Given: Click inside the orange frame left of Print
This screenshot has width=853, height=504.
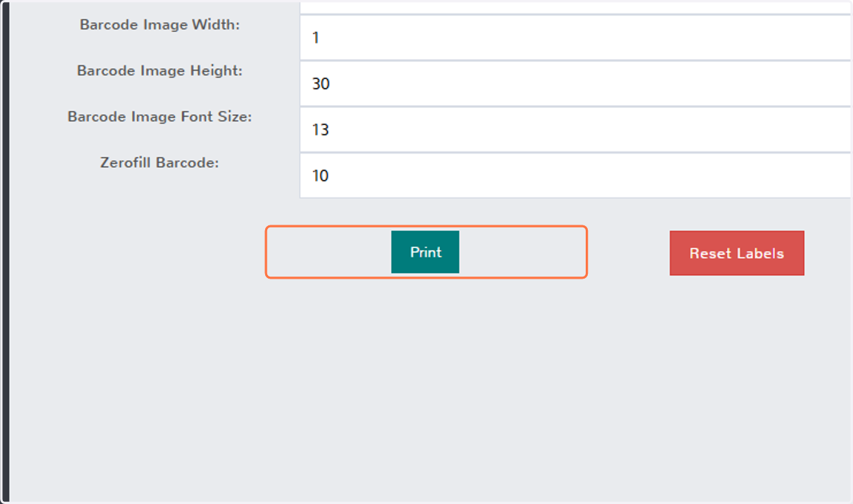Looking at the screenshot, I should tap(329, 252).
